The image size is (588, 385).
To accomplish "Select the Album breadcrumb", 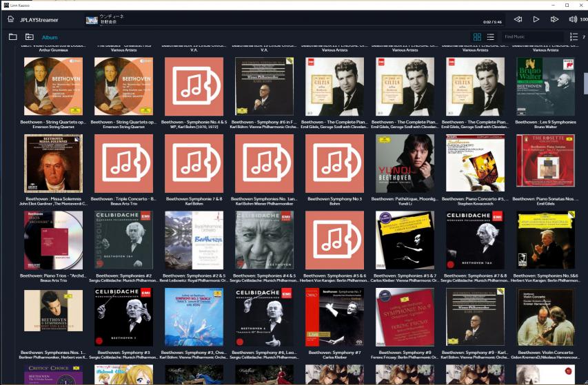I will 50,37.
